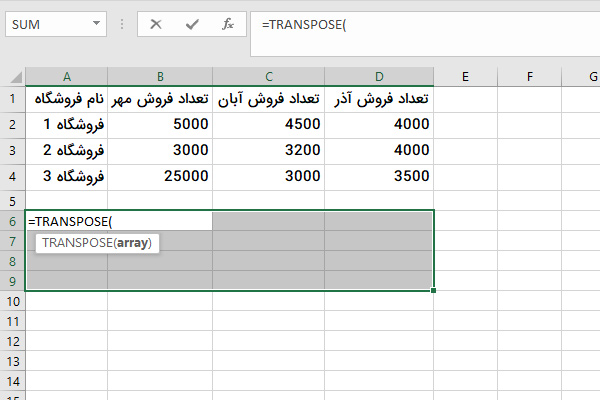This screenshot has width=600, height=400.
Task: Click cell D4 with value 3500
Action: (x=379, y=178)
